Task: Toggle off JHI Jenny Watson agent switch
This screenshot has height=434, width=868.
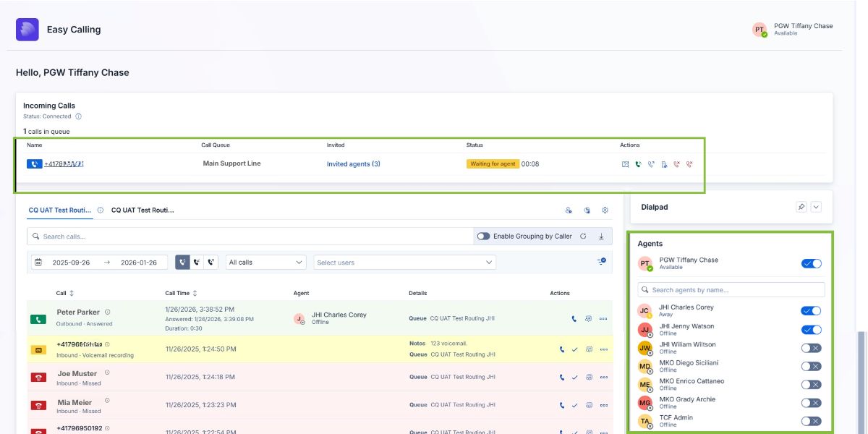Action: pos(812,330)
